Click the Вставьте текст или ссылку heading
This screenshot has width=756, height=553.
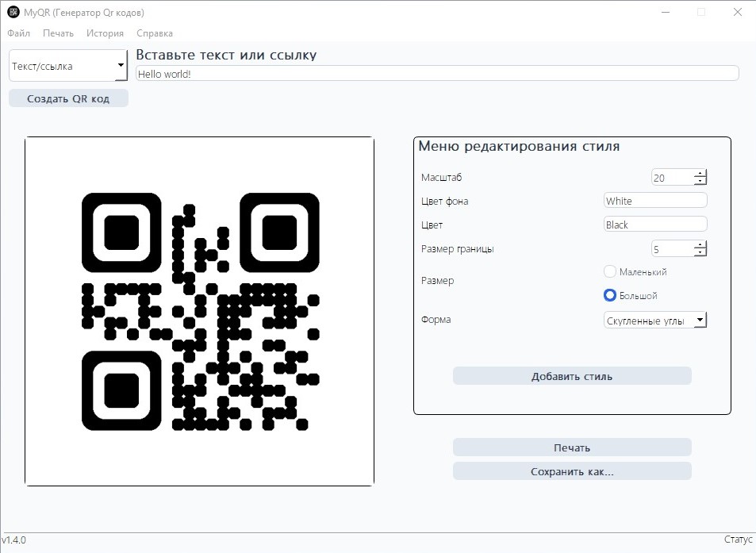click(x=226, y=55)
